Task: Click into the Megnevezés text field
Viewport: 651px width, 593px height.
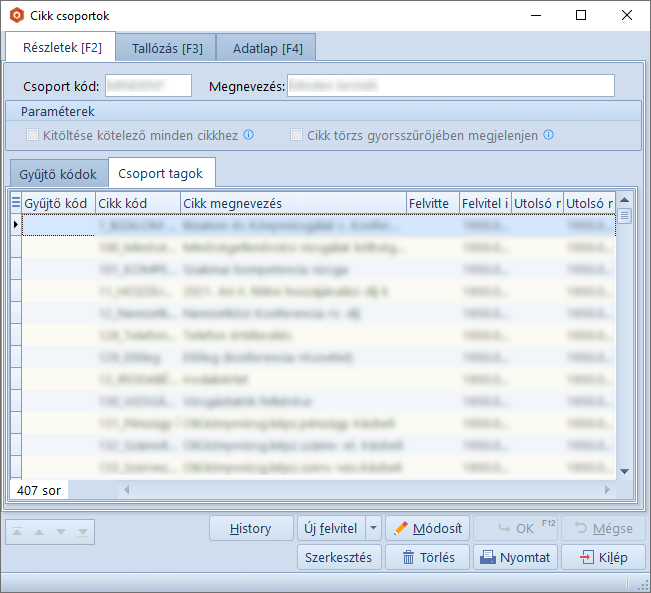Action: (450, 86)
